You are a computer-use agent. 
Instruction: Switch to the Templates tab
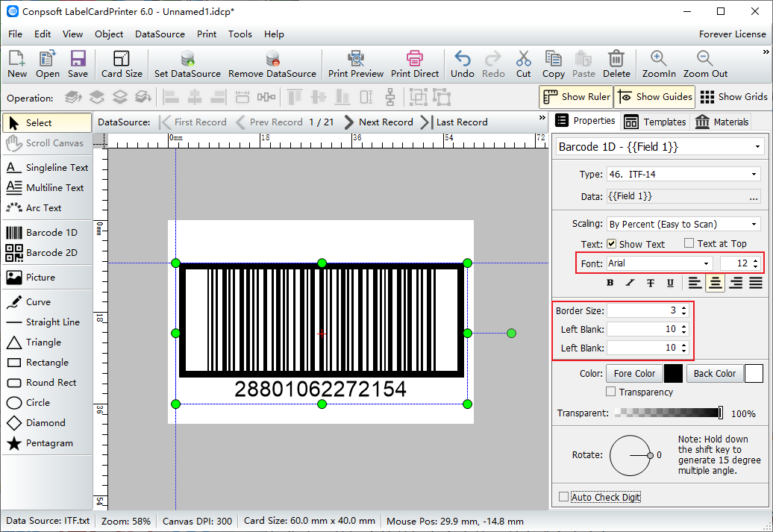[654, 122]
